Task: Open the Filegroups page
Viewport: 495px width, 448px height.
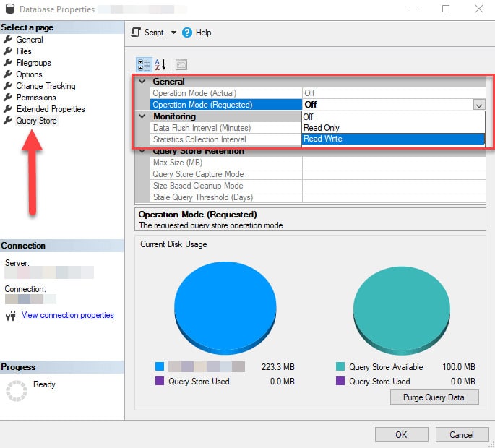Action: [x=34, y=63]
